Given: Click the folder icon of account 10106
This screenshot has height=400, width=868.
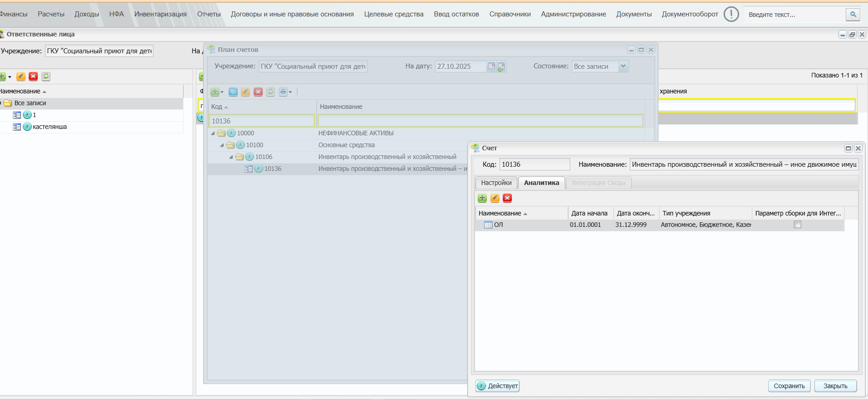Looking at the screenshot, I should 240,157.
